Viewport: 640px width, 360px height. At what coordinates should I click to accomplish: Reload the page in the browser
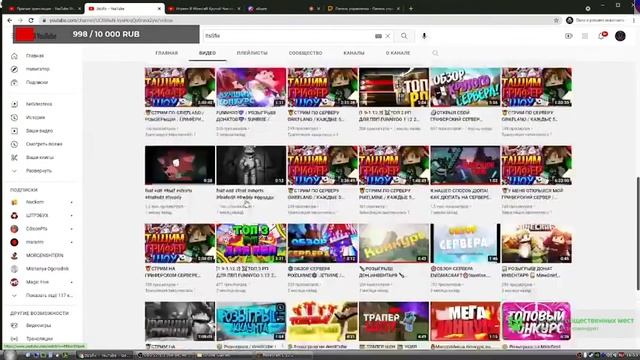(31, 20)
